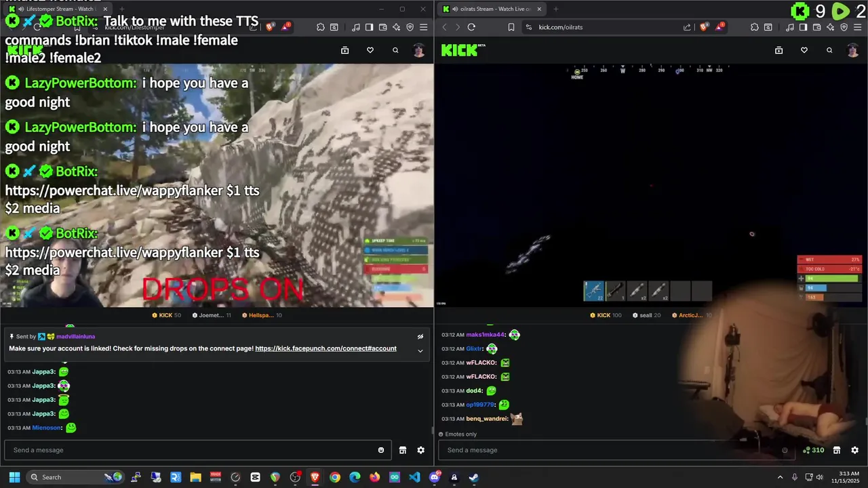Click Mienoson username in Lifestomper chat
The width and height of the screenshot is (868, 488).
47,428
